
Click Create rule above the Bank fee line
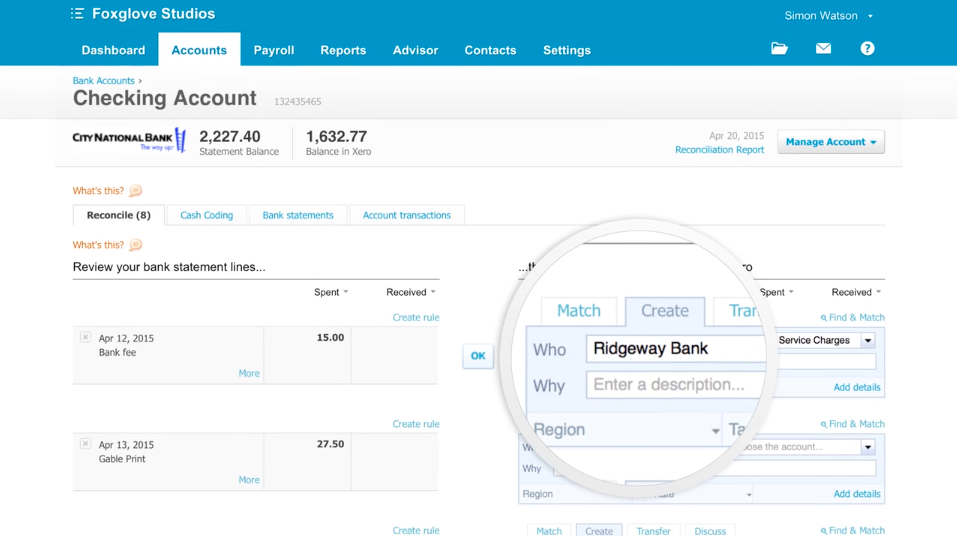(x=416, y=317)
